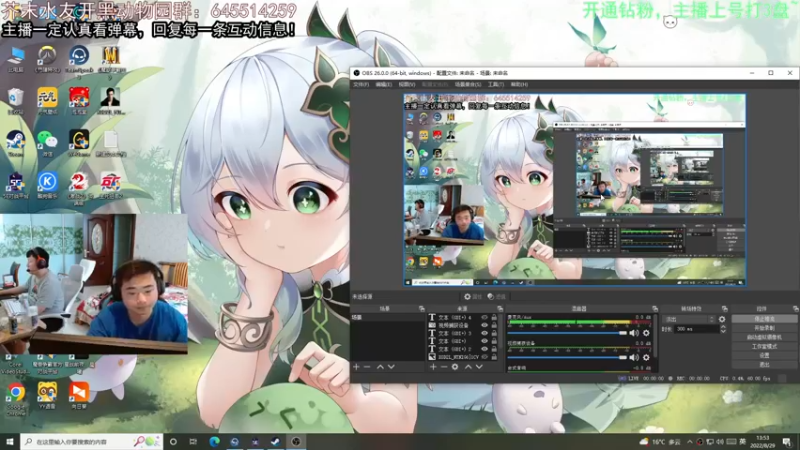Open source Properties button above Scenes panel
Screen dimensions: 800x450
click(x=472, y=296)
